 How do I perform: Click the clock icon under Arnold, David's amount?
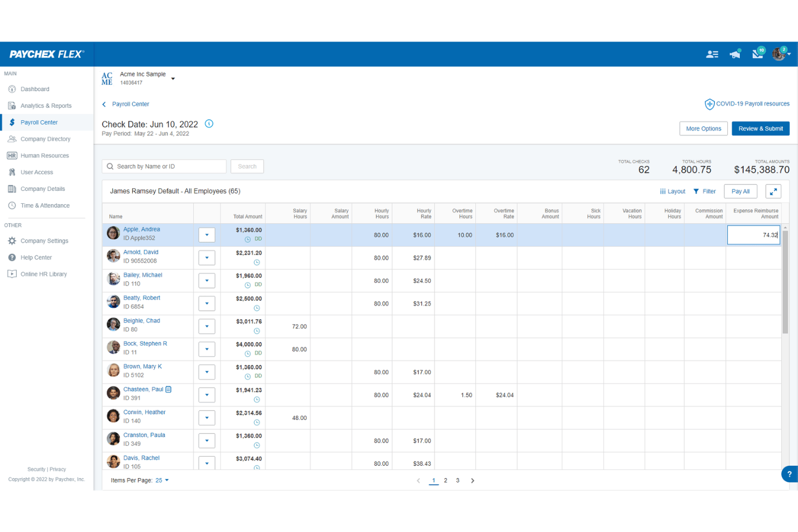pos(257,262)
